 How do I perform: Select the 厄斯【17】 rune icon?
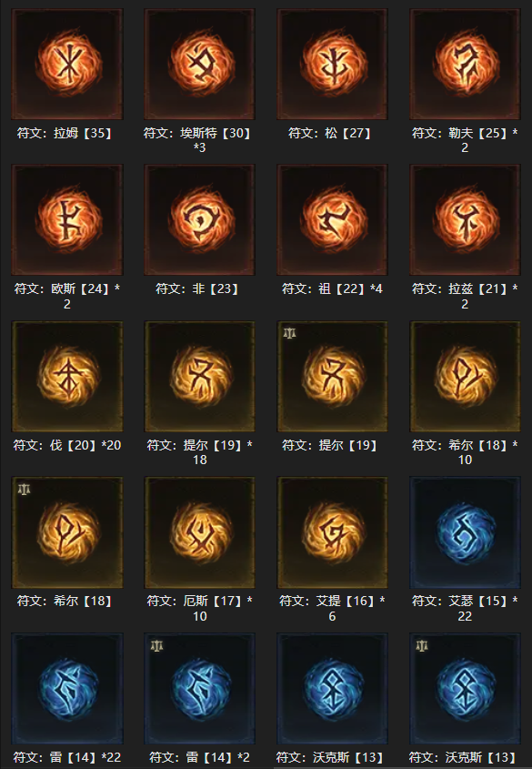click(199, 532)
